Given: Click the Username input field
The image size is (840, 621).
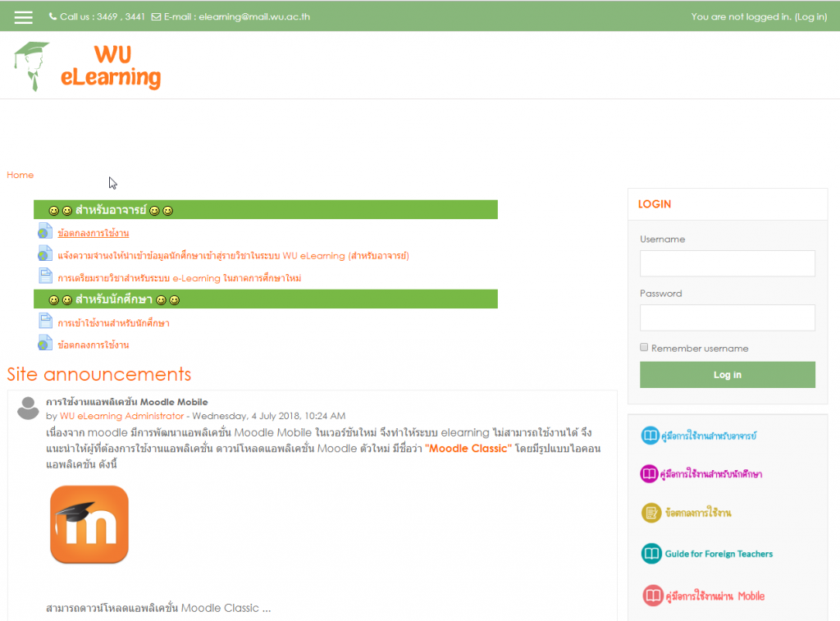Looking at the screenshot, I should point(727,263).
